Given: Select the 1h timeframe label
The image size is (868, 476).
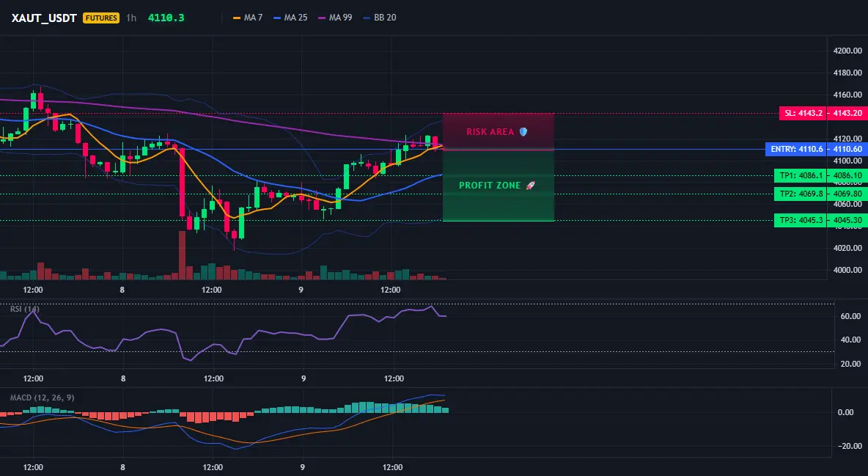Looking at the screenshot, I should point(131,18).
